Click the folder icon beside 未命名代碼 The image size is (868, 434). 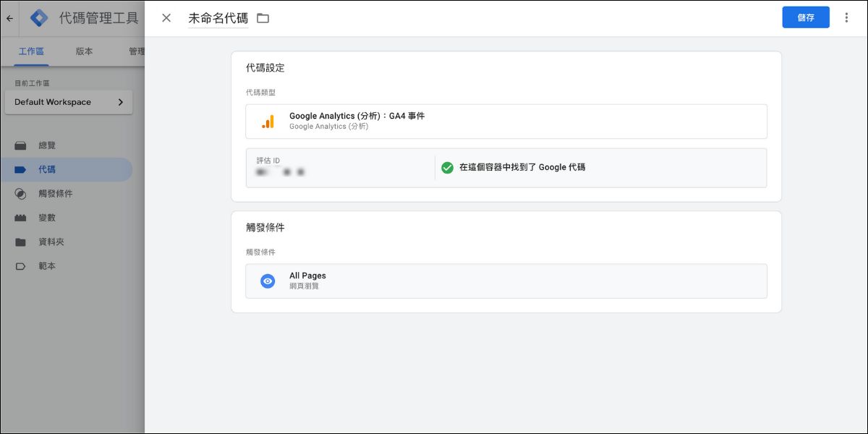263,18
